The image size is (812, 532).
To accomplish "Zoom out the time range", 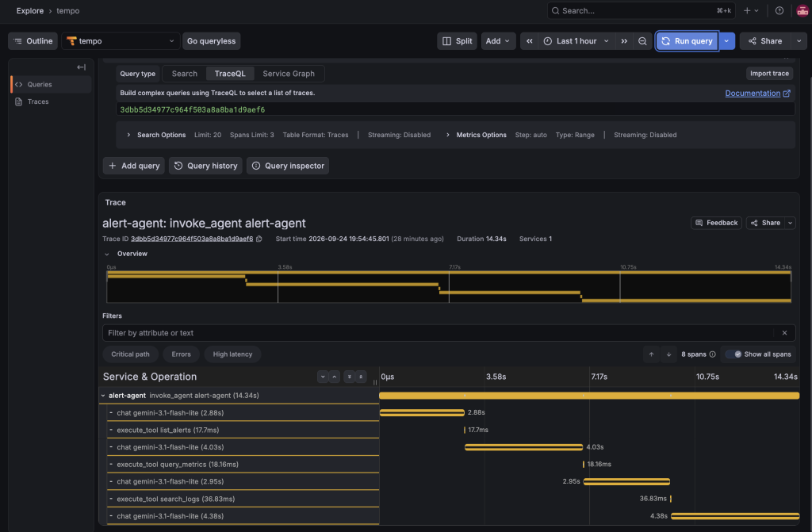I will pos(642,41).
